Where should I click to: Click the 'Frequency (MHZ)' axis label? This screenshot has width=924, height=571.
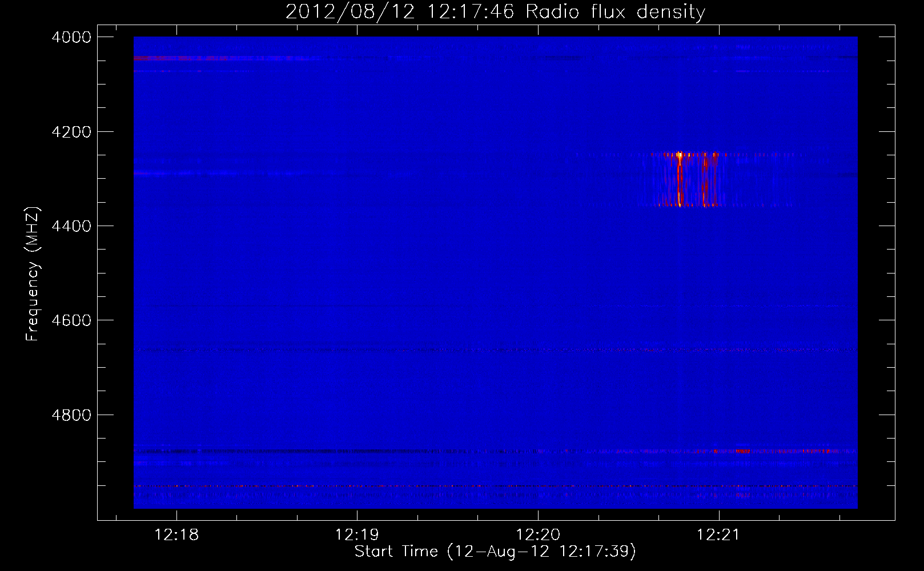pyautogui.click(x=33, y=274)
